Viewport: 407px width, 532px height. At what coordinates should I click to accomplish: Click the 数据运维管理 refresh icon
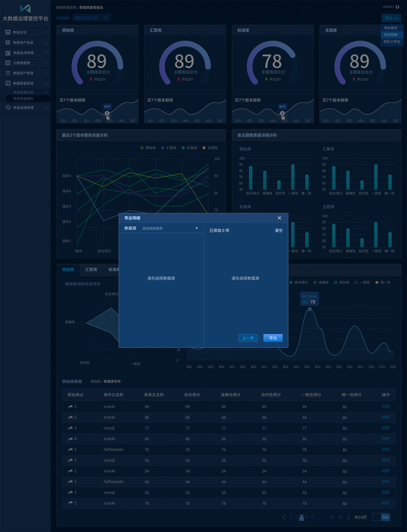coord(8,107)
